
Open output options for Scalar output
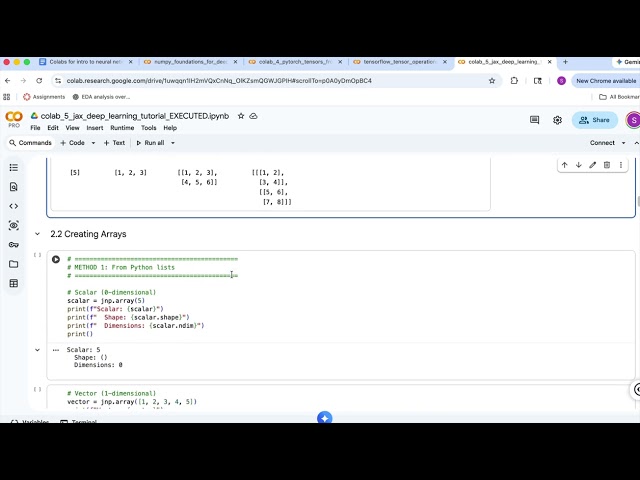pyautogui.click(x=56, y=350)
